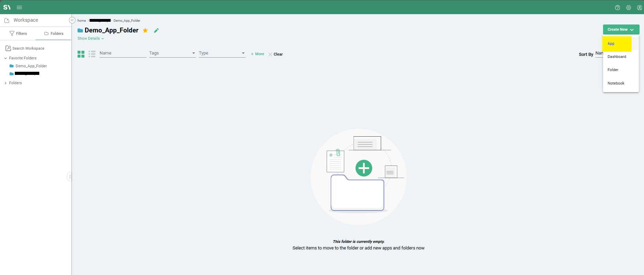Open the user profile icon

640,8
